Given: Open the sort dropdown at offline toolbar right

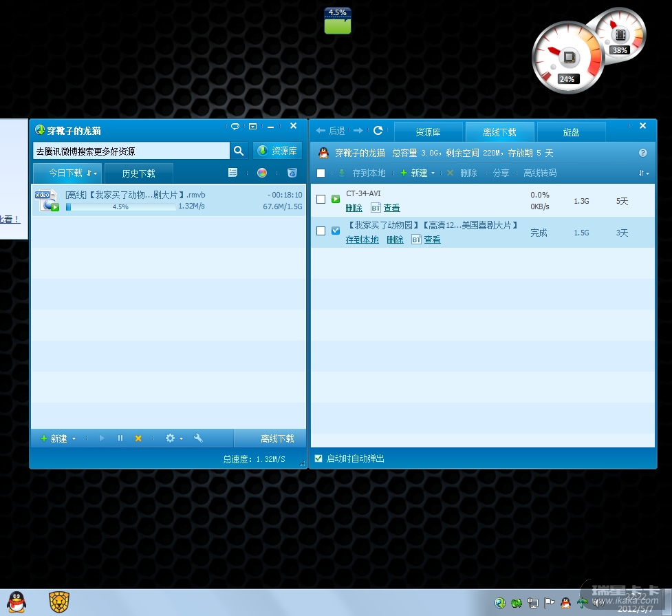Looking at the screenshot, I should (644, 173).
